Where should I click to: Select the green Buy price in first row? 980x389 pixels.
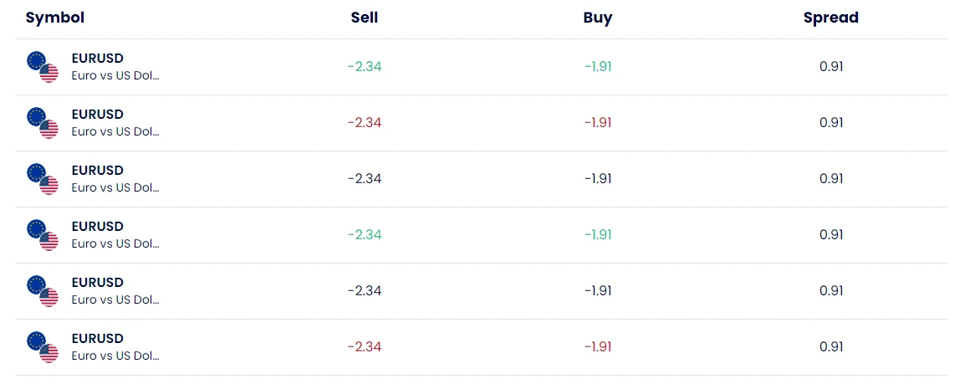pos(598,67)
